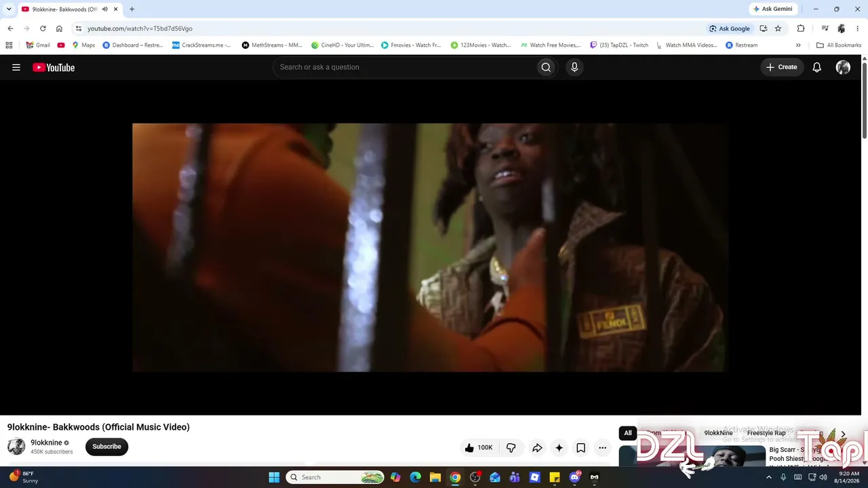The height and width of the screenshot is (488, 868).
Task: Open the CrackStreams.me bookmark
Action: [201, 45]
